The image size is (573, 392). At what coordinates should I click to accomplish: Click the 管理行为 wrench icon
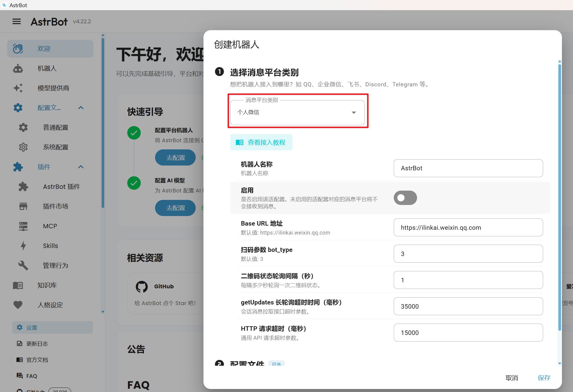click(x=23, y=266)
